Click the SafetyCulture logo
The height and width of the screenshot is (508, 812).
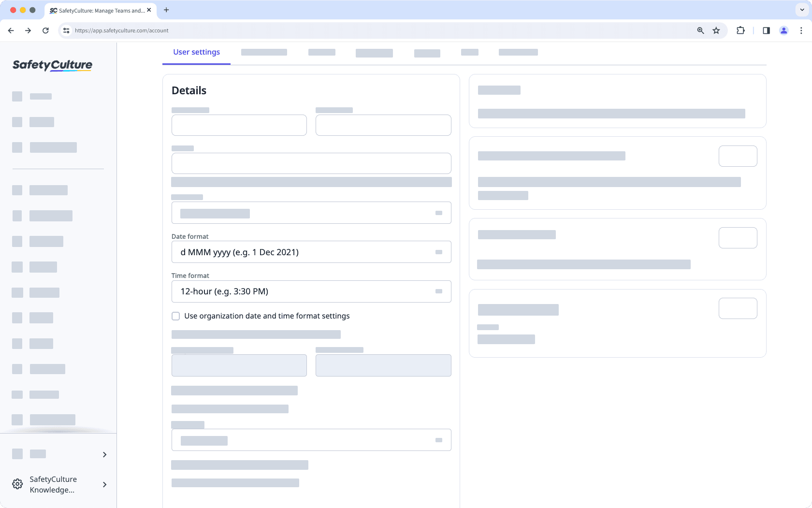point(52,65)
